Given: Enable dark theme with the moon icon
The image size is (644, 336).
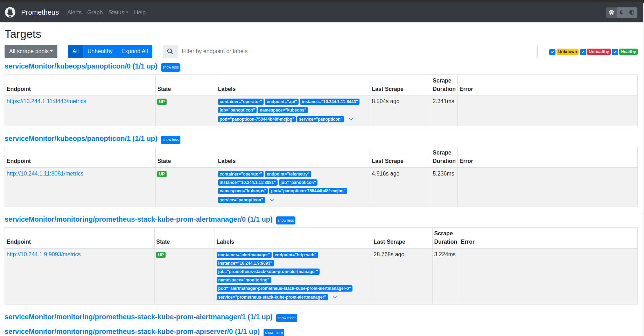Looking at the screenshot, I should [621, 12].
